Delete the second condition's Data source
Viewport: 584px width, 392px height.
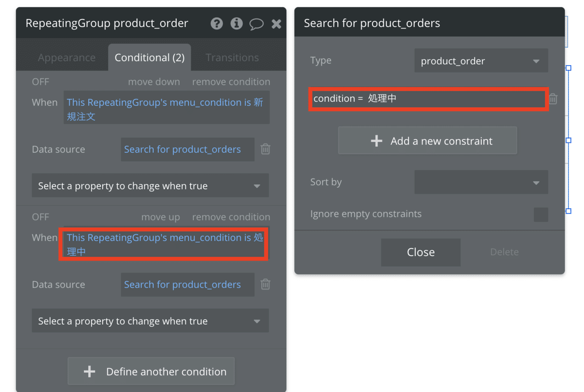tap(265, 285)
